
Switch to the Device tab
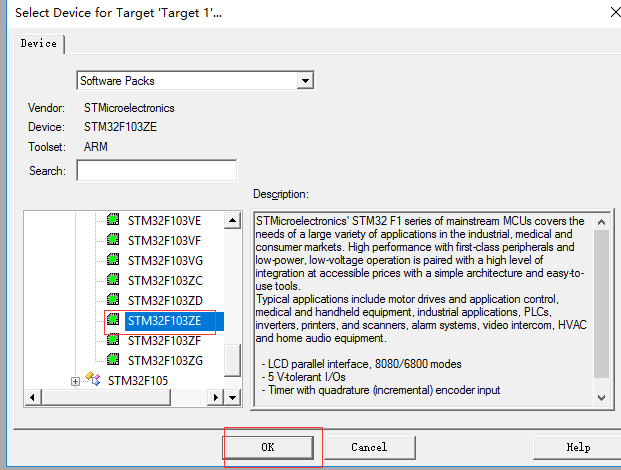coord(38,44)
